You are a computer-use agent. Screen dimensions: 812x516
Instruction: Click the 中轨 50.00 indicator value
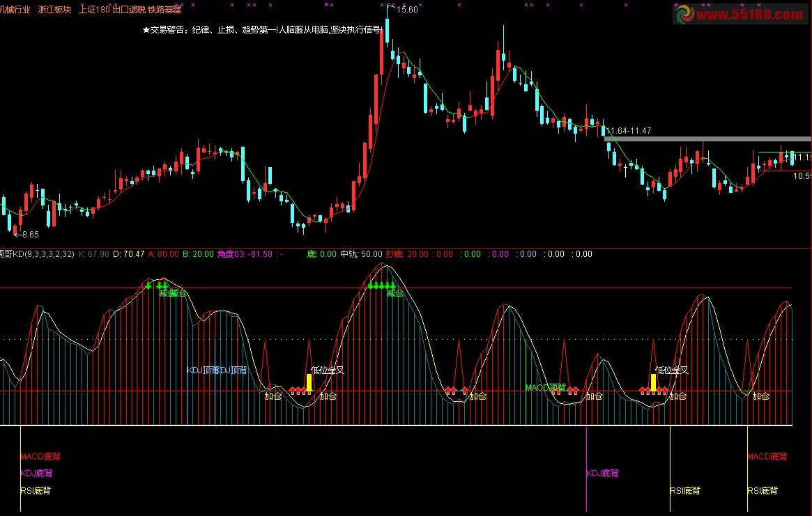tap(361, 254)
